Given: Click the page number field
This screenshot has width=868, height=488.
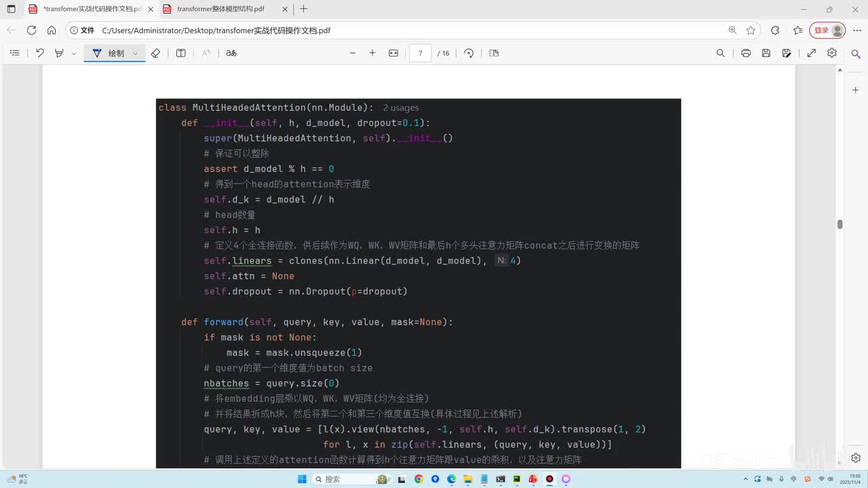Looking at the screenshot, I should click(x=420, y=53).
